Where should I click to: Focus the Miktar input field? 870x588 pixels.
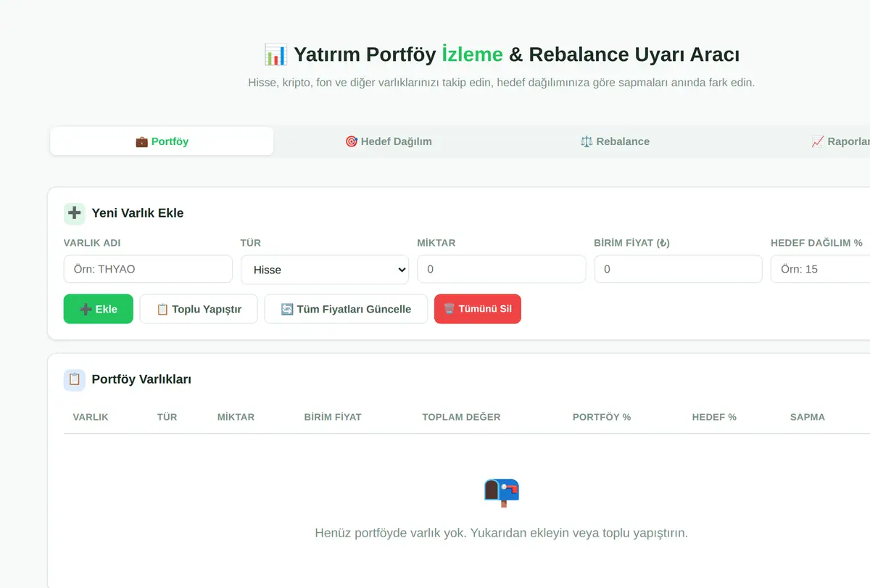pos(502,269)
